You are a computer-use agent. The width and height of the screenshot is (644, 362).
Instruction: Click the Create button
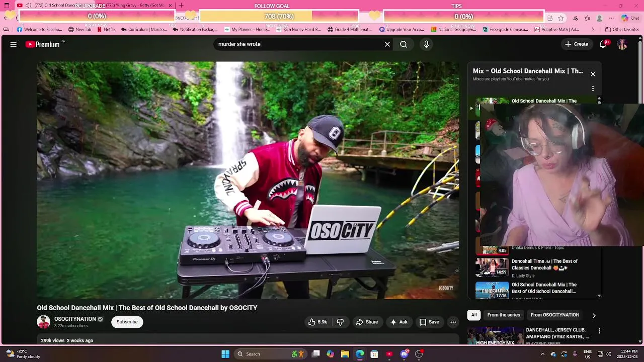[x=576, y=44]
